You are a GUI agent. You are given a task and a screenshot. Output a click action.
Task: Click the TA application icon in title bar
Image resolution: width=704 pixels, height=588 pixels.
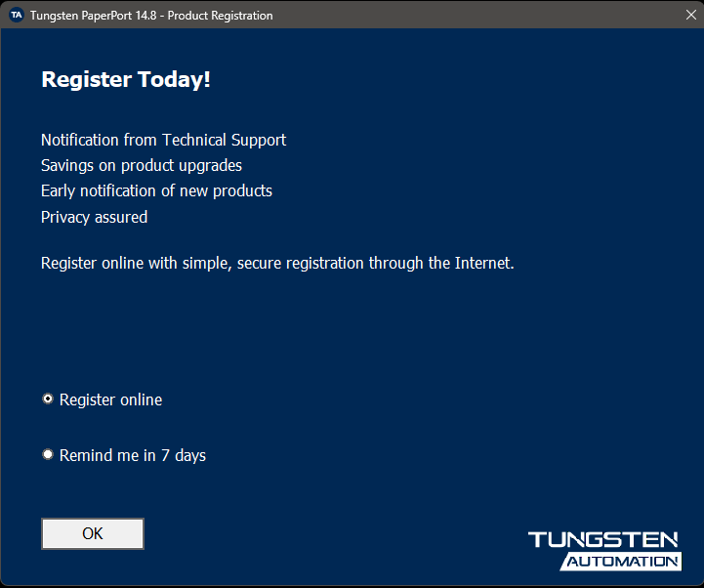click(x=16, y=16)
